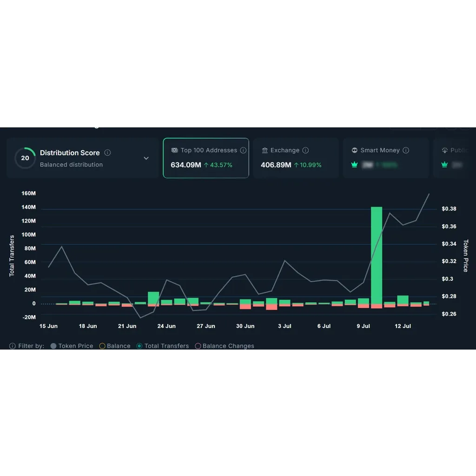This screenshot has width=476, height=476.
Task: Click the Filter by label
Action: point(31,346)
